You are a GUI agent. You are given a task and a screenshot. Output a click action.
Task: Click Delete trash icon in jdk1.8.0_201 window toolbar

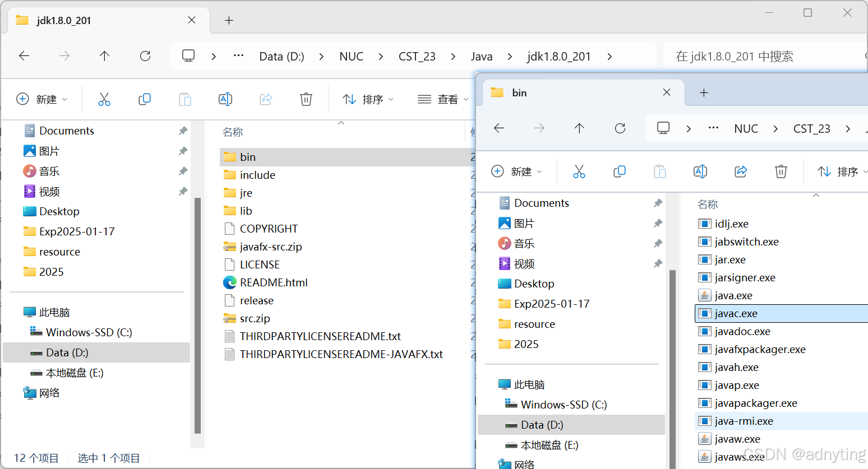click(x=306, y=99)
